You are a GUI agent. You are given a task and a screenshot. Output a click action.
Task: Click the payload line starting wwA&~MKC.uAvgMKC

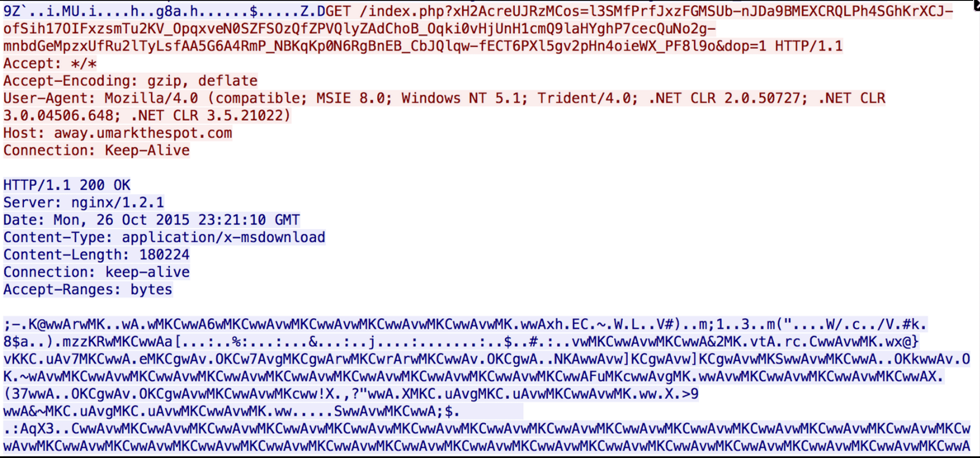point(232,411)
